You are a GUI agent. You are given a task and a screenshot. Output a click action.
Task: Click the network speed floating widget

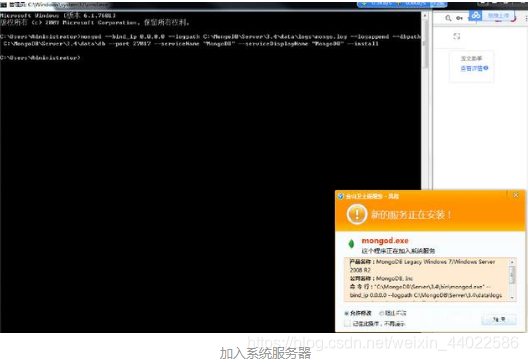pyautogui.click(x=402, y=4)
